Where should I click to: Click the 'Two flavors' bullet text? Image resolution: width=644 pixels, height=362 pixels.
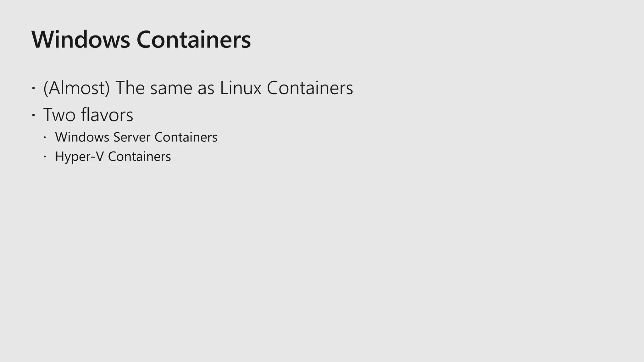(88, 115)
